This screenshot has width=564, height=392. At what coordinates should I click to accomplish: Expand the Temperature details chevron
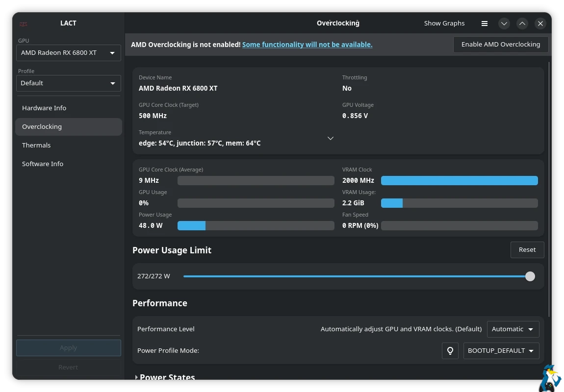(330, 138)
